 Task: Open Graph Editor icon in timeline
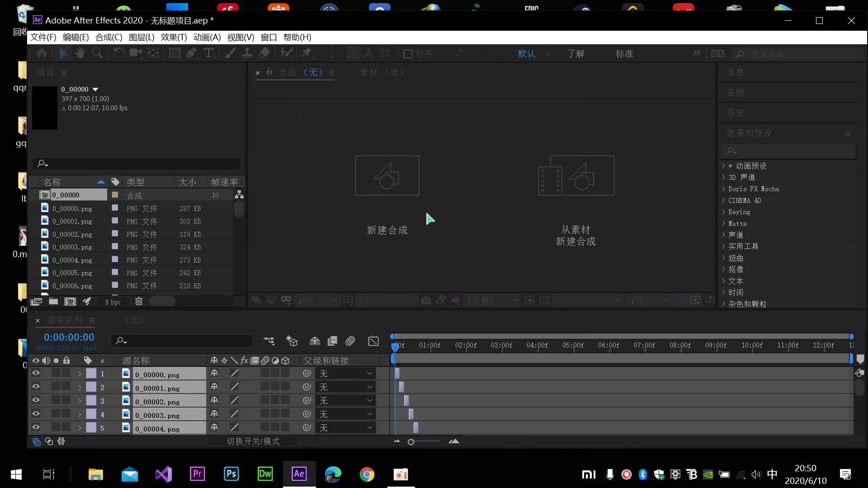coord(373,341)
